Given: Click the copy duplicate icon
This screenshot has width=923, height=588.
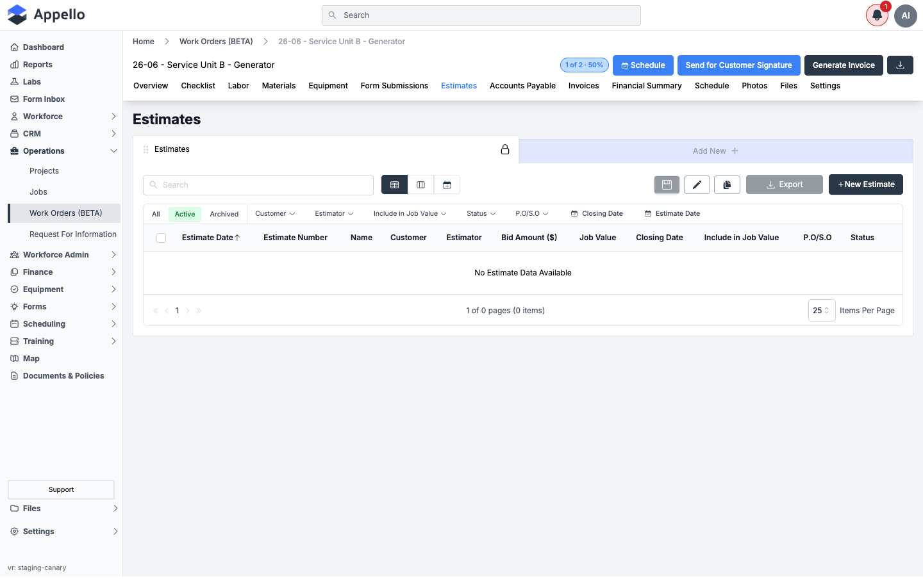Looking at the screenshot, I should coord(727,184).
